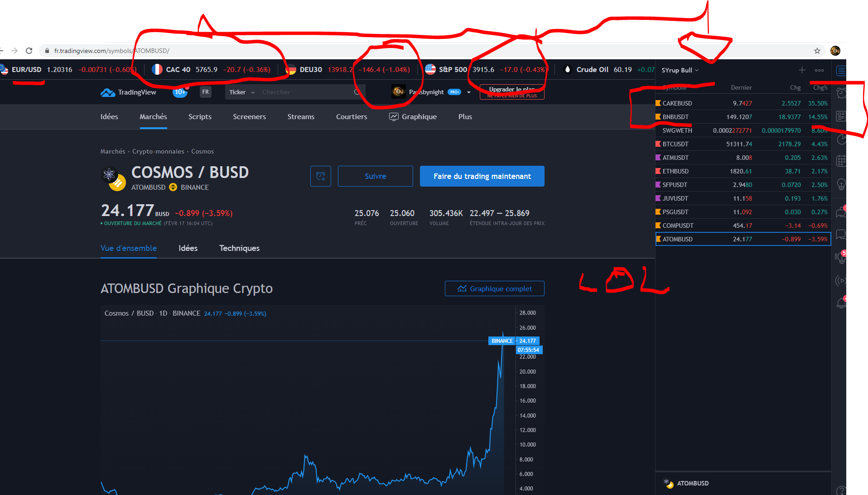
Task: Open the Alerts clock sidebar icon
Action: coord(841,93)
